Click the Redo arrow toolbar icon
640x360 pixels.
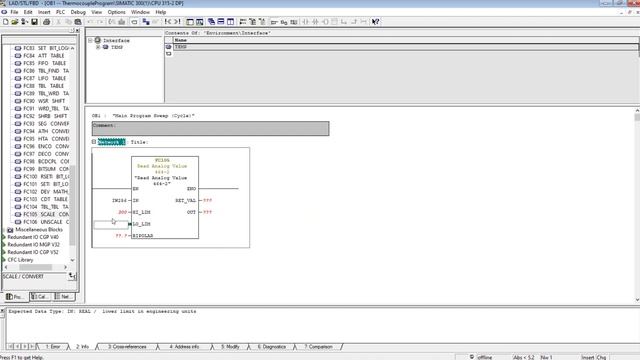[100, 22]
